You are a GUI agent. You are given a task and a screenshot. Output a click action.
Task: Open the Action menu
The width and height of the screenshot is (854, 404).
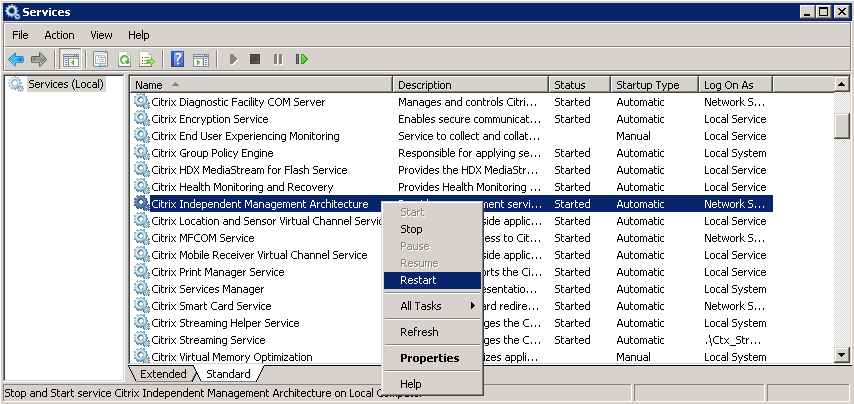(59, 35)
